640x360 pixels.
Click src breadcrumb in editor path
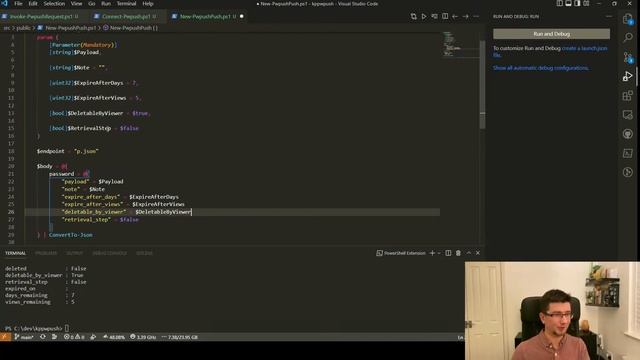7,28
